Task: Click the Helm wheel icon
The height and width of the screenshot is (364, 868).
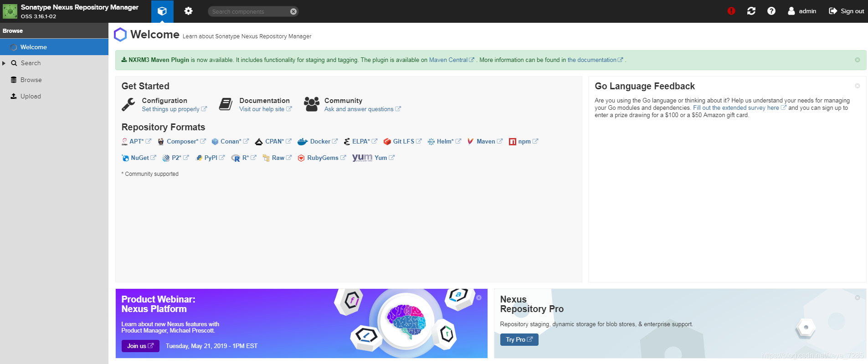Action: pos(431,142)
